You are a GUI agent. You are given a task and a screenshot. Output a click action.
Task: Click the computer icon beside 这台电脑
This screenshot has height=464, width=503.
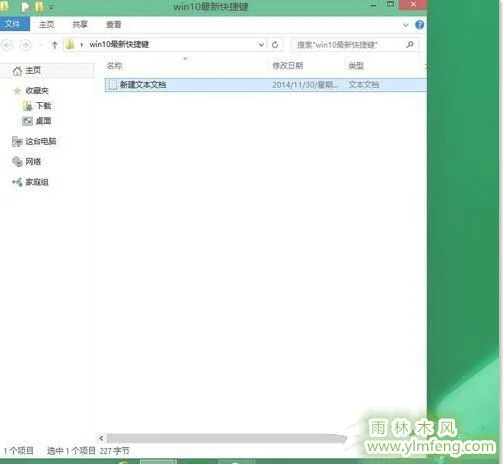pyautogui.click(x=17, y=142)
